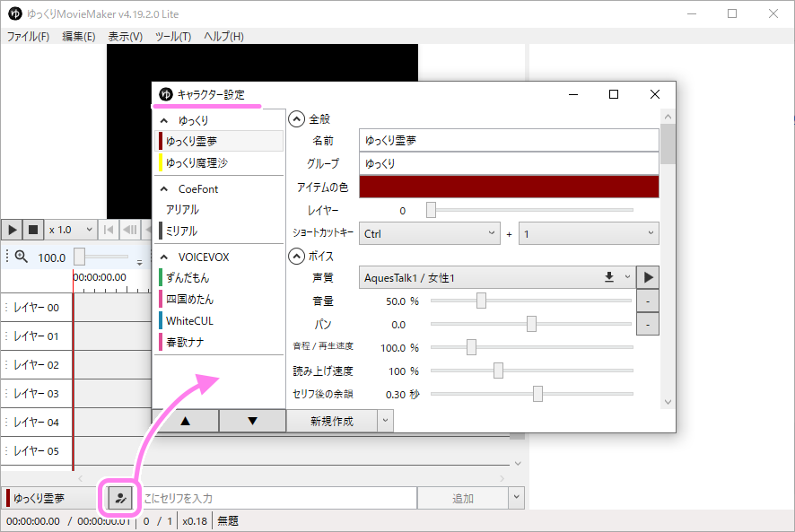The image size is (795, 532).
Task: Click レイヤー 03 track header
Action: click(x=37, y=394)
